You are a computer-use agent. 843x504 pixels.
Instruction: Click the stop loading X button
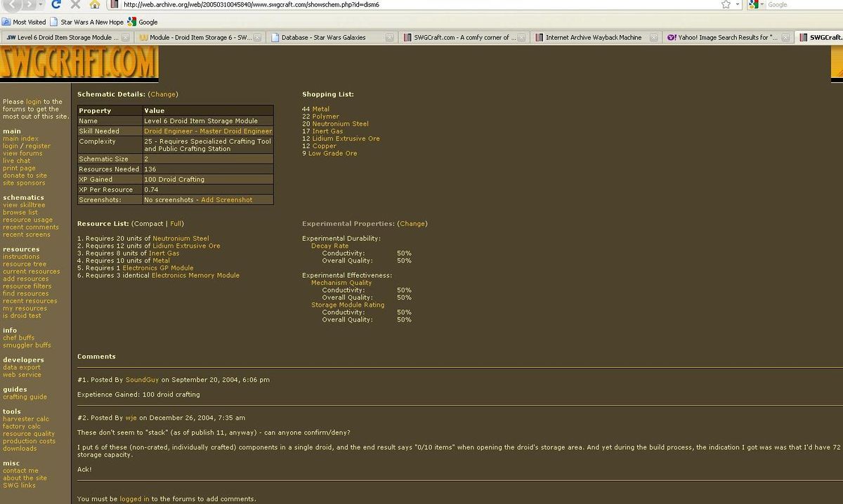point(75,4)
